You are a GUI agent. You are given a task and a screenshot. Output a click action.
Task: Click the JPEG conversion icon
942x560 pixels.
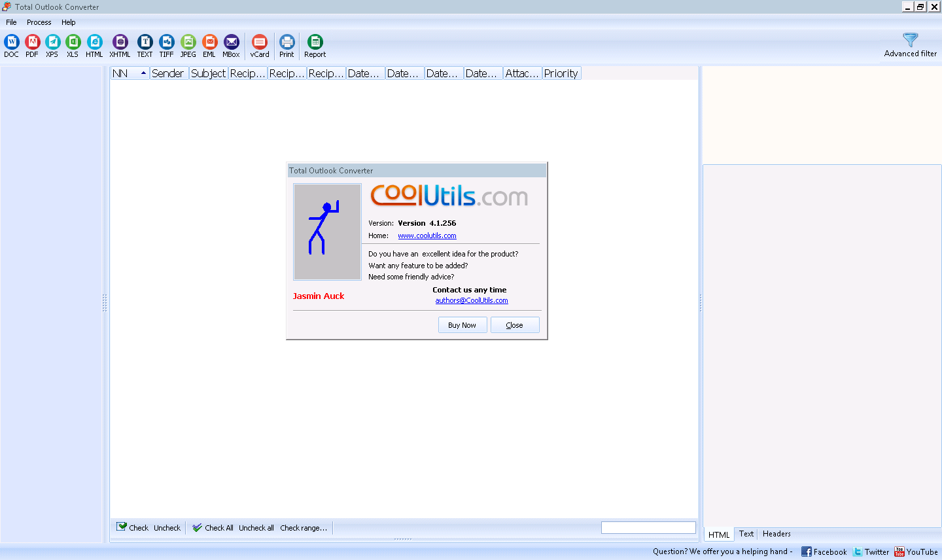[188, 44]
